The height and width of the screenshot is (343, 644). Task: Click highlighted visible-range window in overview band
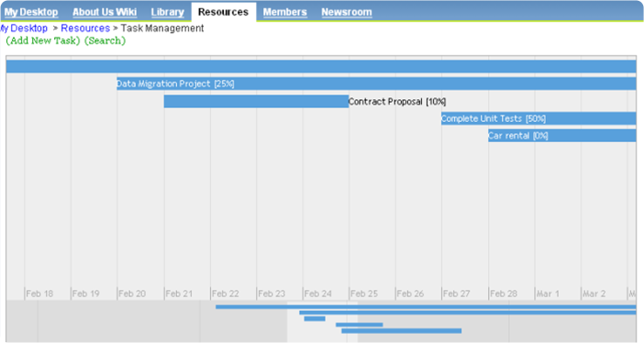point(322,322)
